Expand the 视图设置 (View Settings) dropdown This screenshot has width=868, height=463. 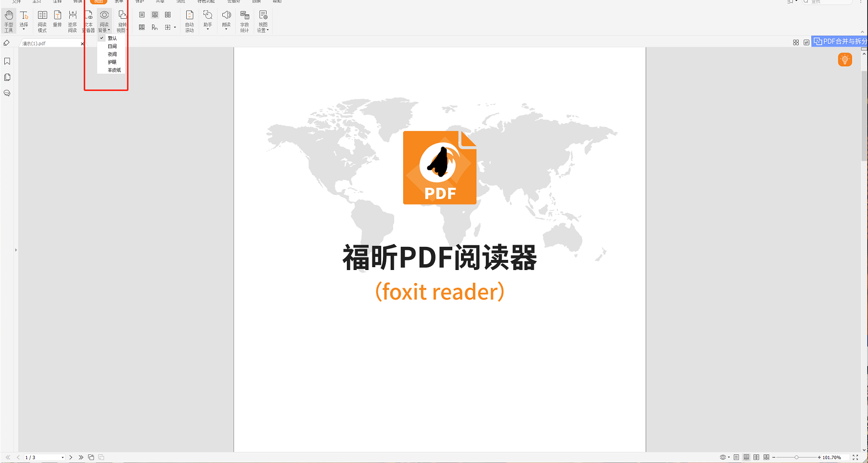263,21
